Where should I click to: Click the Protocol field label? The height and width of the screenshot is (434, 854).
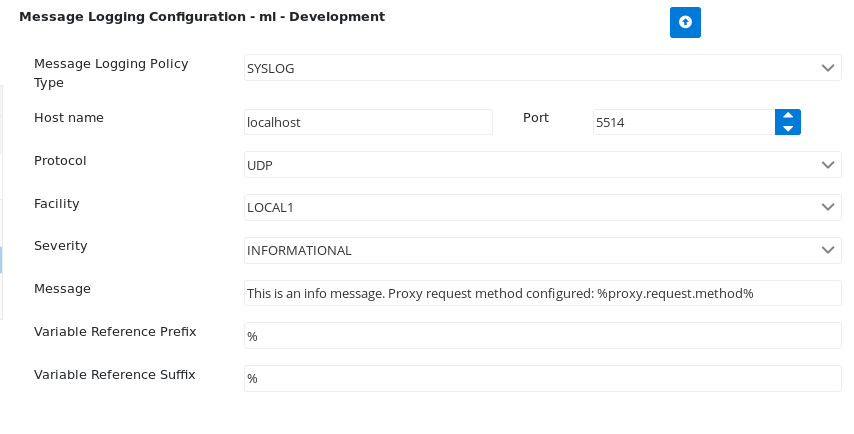pos(60,161)
